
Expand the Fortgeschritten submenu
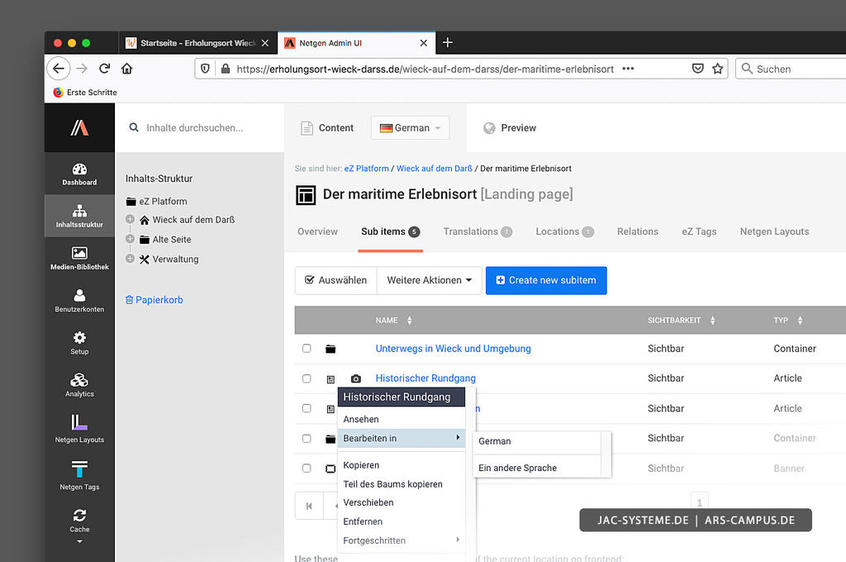[x=401, y=540]
